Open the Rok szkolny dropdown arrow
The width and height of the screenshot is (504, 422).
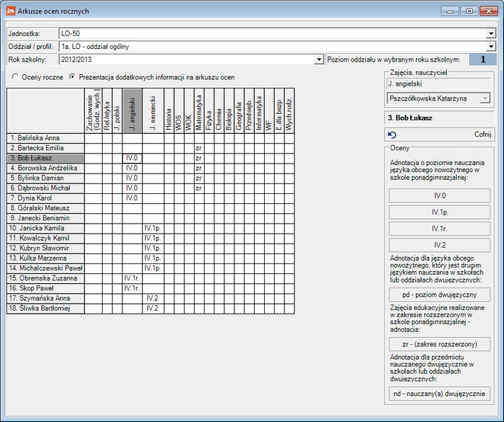point(319,59)
